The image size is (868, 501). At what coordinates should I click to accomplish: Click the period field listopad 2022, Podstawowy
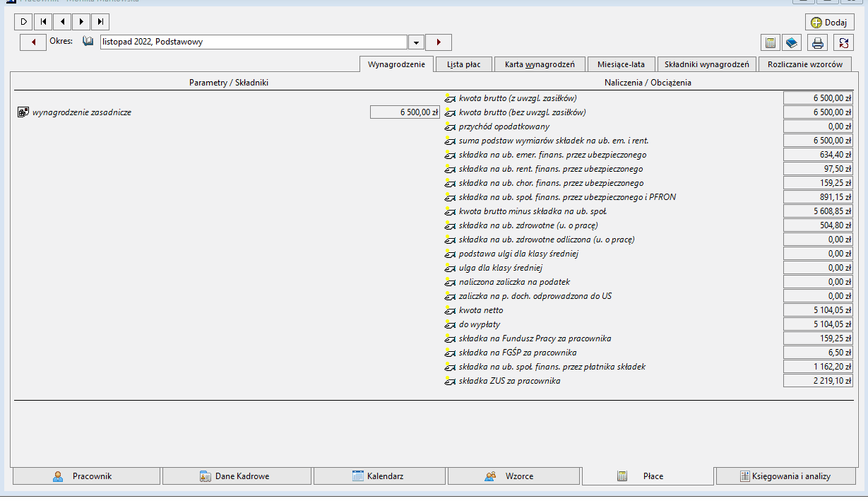254,42
